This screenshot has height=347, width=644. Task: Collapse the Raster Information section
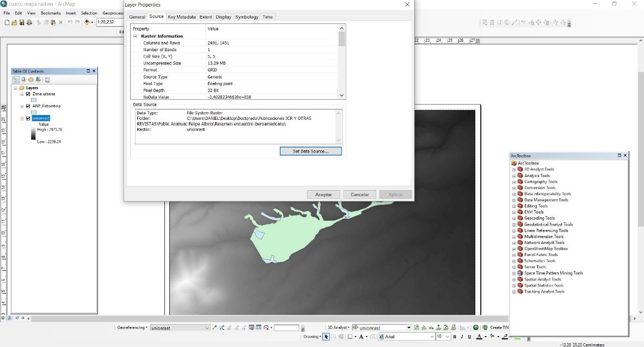(x=136, y=36)
